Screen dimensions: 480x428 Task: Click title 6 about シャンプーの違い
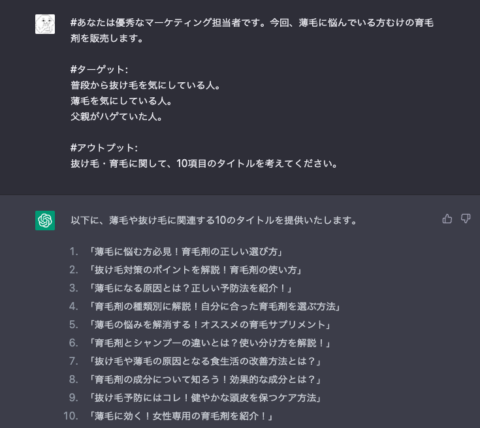(209, 343)
